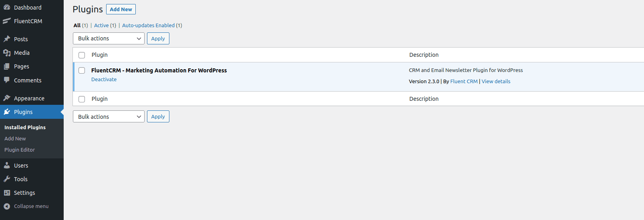Click the Appearance paintbrush icon
Image resolution: width=644 pixels, height=220 pixels.
tap(7, 98)
